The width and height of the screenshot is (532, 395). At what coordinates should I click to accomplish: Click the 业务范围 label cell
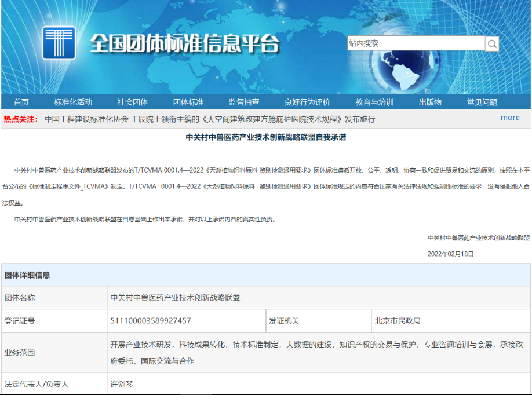tap(54, 353)
